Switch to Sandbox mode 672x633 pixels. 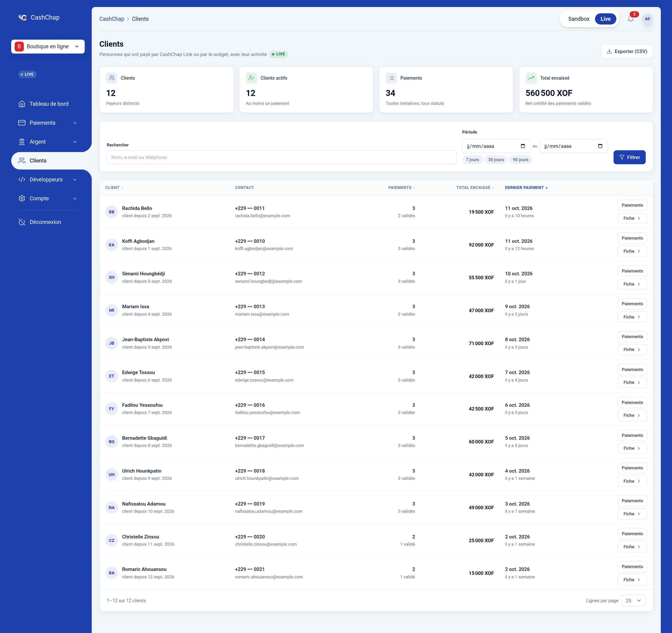pyautogui.click(x=578, y=19)
